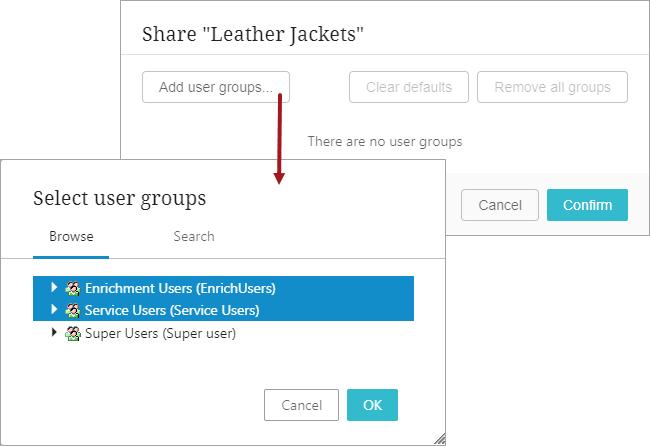650x446 pixels.
Task: Click the Enrichment Users group icon
Action: (73, 288)
